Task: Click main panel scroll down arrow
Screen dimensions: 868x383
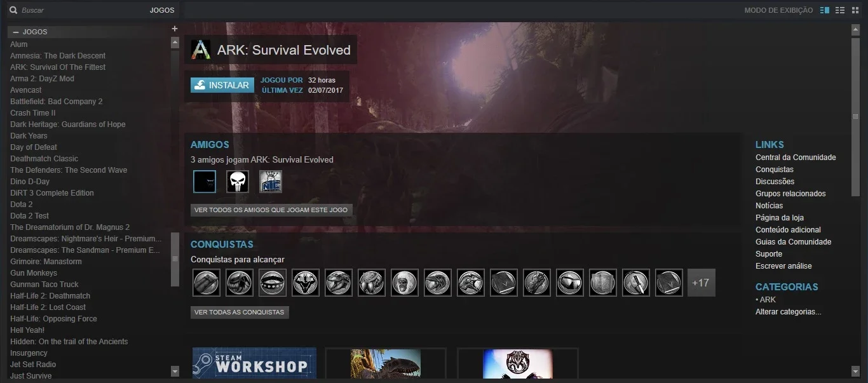Action: [x=855, y=371]
